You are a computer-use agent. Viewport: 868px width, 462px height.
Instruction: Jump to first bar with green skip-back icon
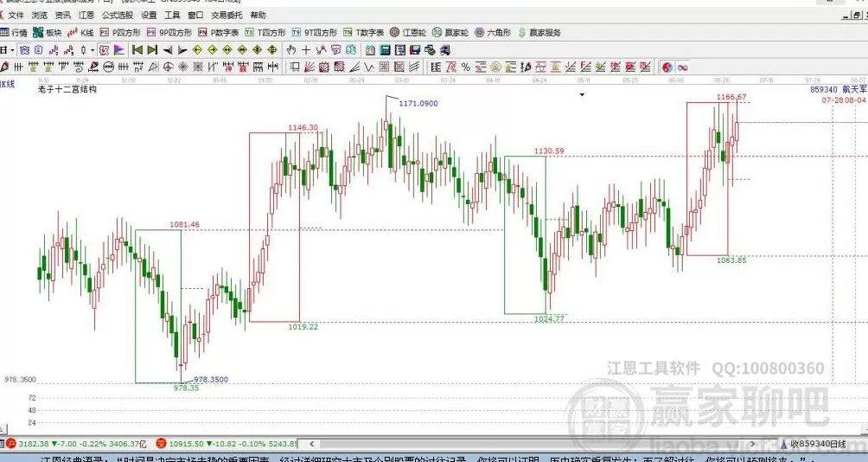(x=137, y=49)
